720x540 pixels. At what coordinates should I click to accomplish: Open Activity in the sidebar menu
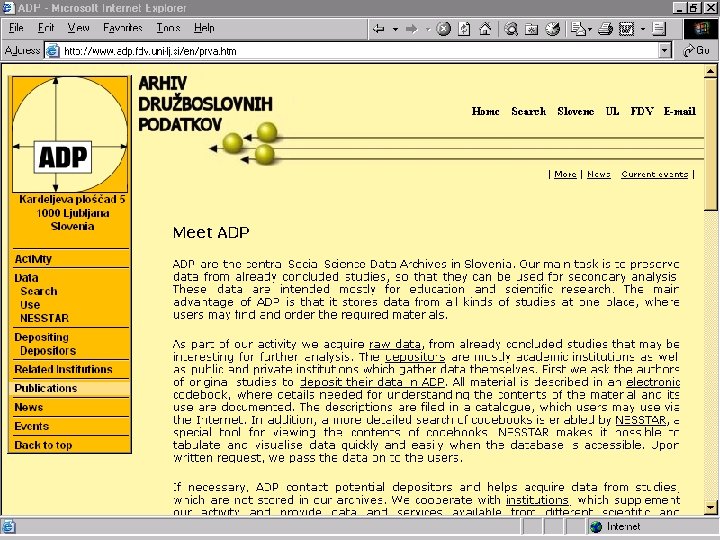point(33,259)
